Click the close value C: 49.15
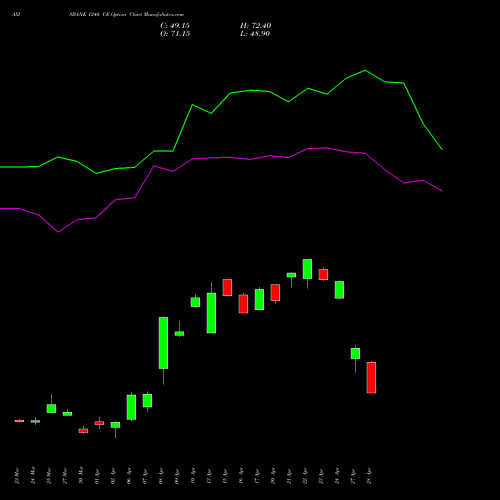 coord(175,26)
